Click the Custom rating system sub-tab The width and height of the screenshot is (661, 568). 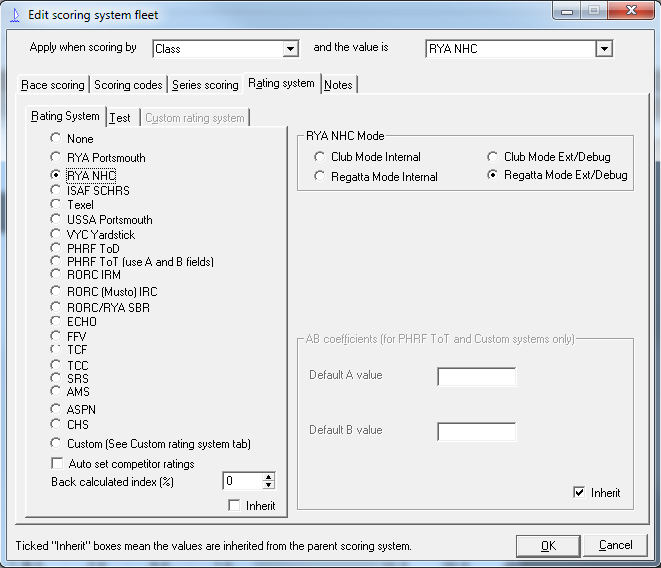[195, 118]
